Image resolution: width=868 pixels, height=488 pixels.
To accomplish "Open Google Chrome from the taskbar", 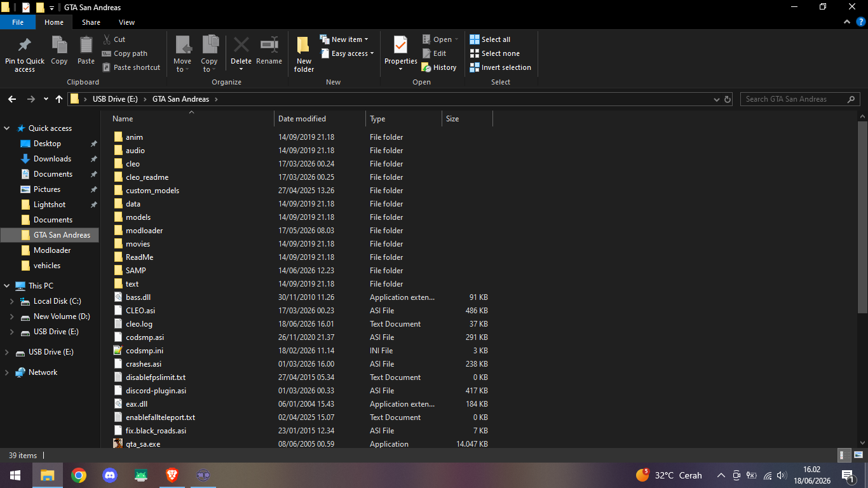I will click(x=79, y=475).
